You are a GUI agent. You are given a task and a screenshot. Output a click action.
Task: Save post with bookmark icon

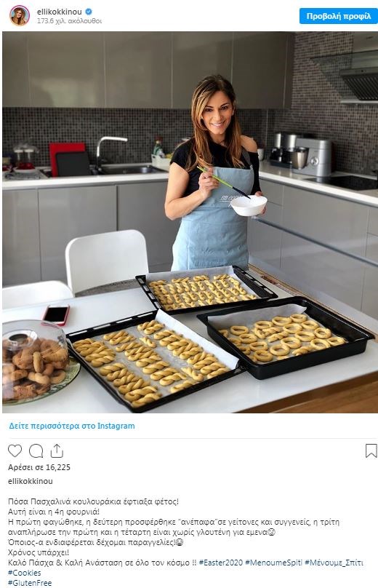[x=371, y=450]
